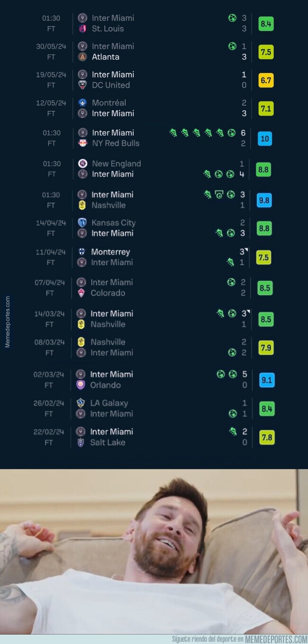The width and height of the screenshot is (308, 644).
Task: Click the NY Red Bulls crest icon
Action: [x=82, y=143]
